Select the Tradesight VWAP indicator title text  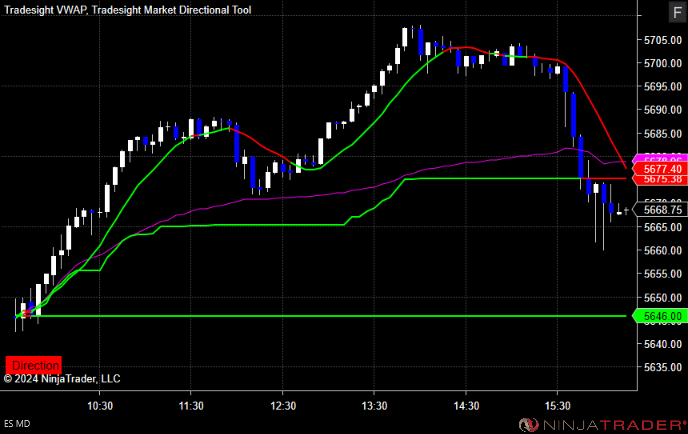click(x=45, y=10)
